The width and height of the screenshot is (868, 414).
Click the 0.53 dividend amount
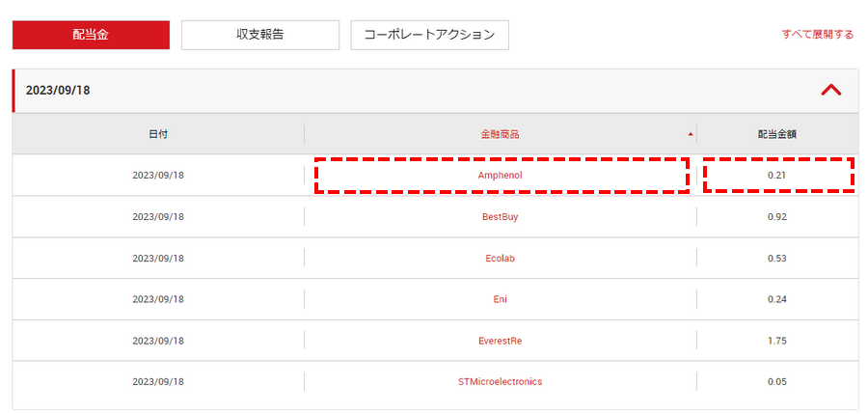coord(777,259)
